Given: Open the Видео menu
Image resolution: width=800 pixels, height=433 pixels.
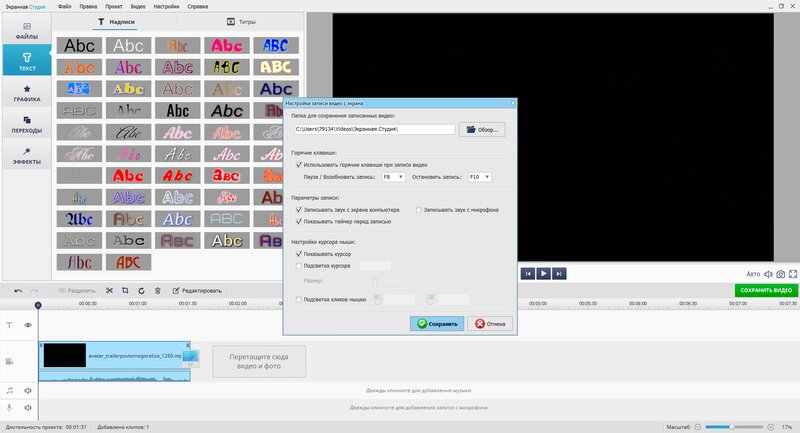Looking at the screenshot, I should click(x=138, y=7).
